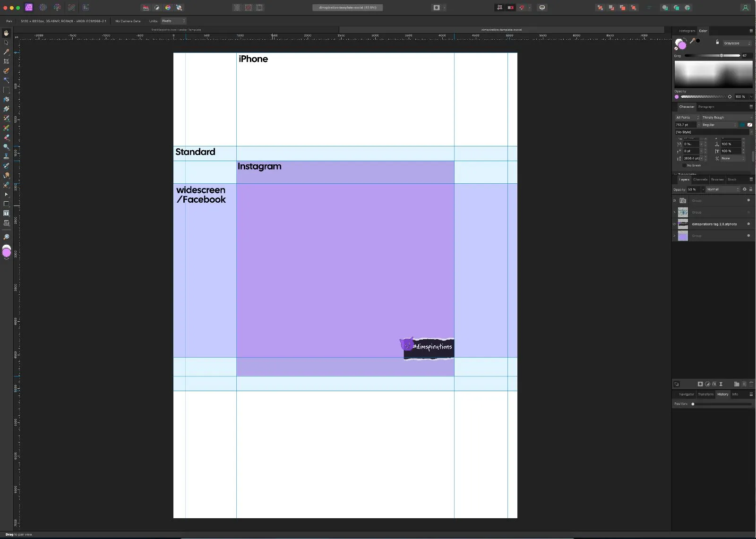The image size is (756, 539).
Task: Add a new adjustment layer
Action: click(707, 384)
